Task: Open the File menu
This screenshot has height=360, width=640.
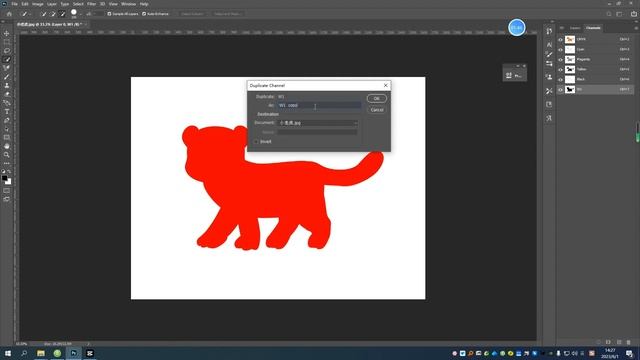Action: click(x=14, y=4)
